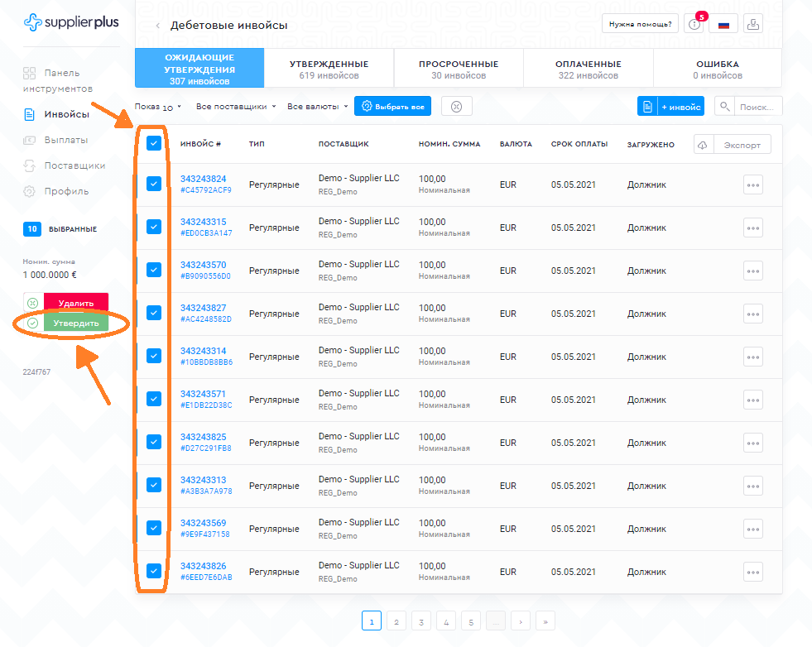Open invoice link 343243570
812x647 pixels.
point(203,265)
